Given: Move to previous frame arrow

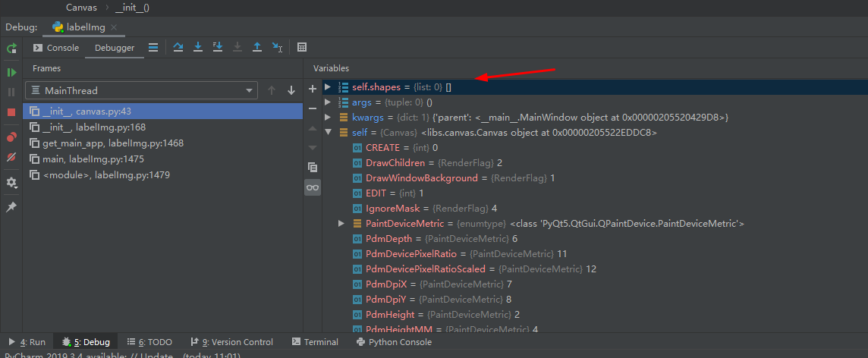Looking at the screenshot, I should pos(272,91).
